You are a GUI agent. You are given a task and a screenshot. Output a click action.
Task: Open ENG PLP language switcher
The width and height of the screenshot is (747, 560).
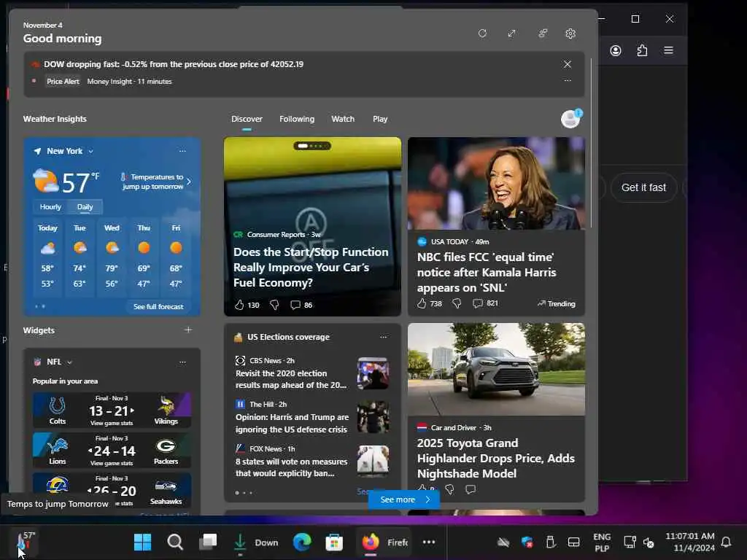(602, 542)
